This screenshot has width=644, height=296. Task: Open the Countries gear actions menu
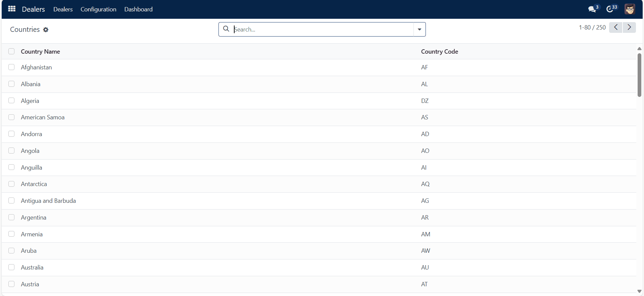click(x=46, y=29)
